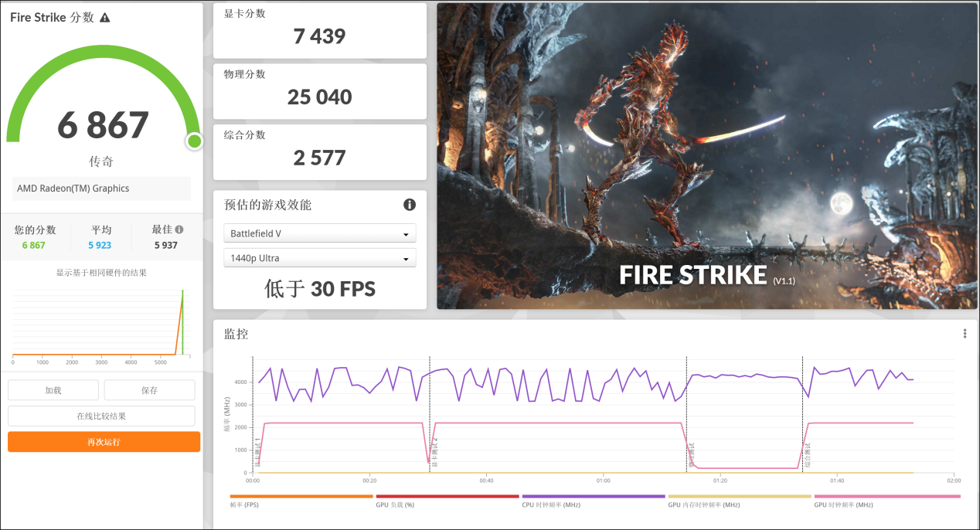Select the 显卡分数 7 439 score card
Image resolution: width=980 pixels, height=530 pixels.
coord(319,31)
